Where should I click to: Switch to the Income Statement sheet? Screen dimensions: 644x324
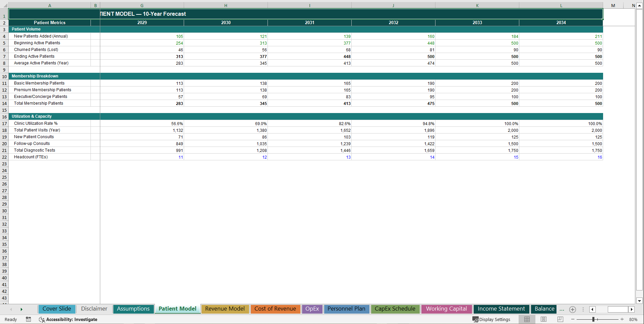click(501, 309)
